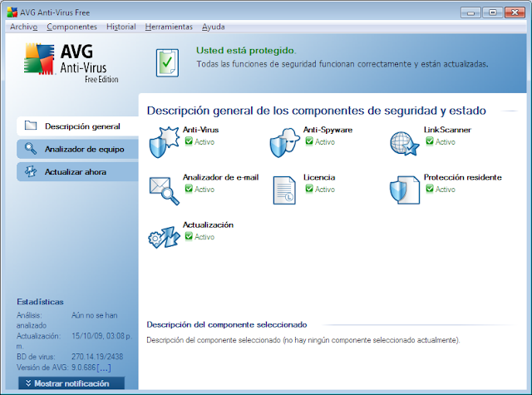Select the Anti-Spyware component label
532x395 pixels.
point(328,130)
